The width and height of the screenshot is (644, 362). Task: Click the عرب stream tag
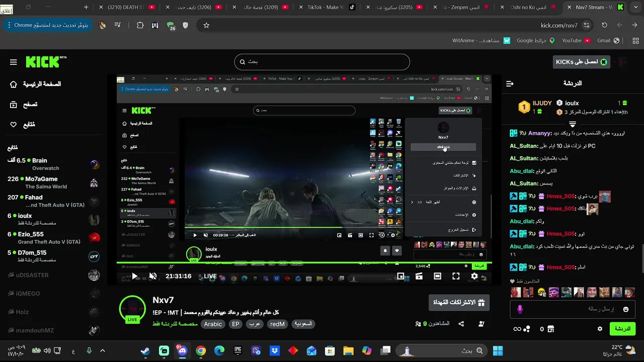pyautogui.click(x=255, y=324)
